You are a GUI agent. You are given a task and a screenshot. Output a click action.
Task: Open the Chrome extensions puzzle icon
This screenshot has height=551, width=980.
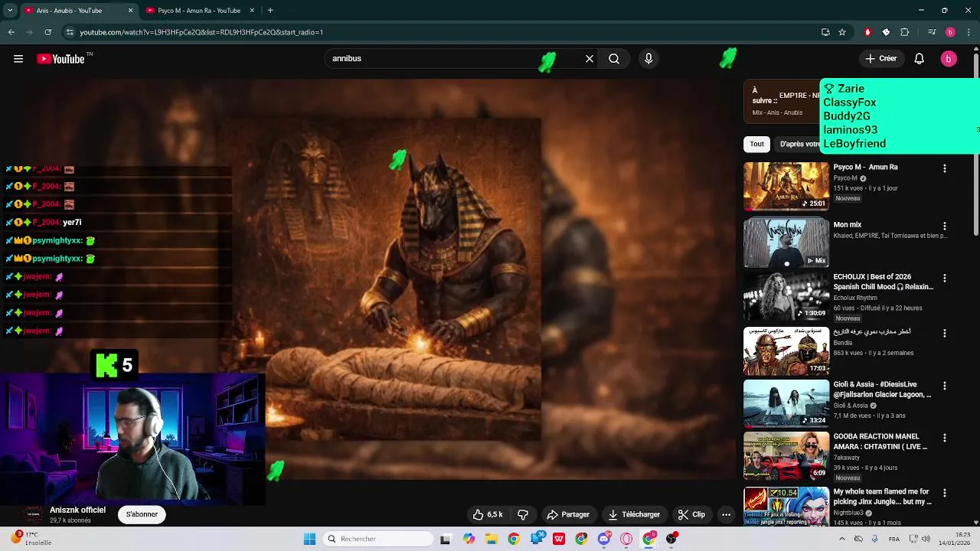[x=904, y=32]
